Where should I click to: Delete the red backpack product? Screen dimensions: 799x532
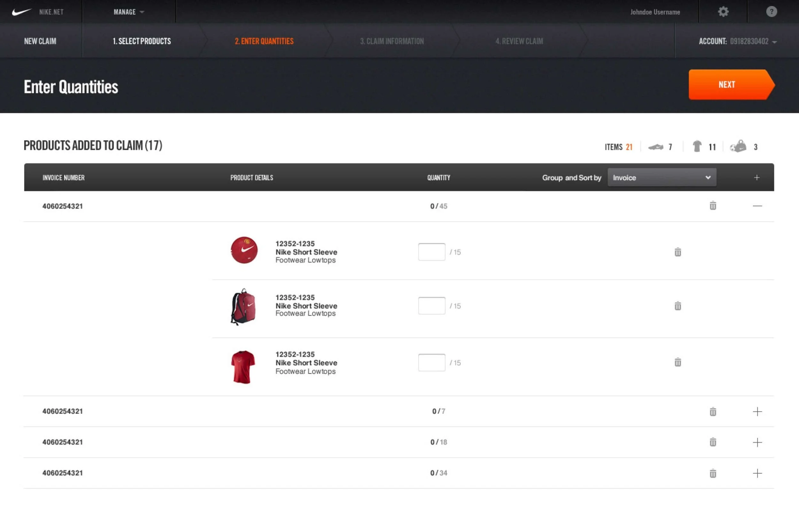pyautogui.click(x=678, y=306)
